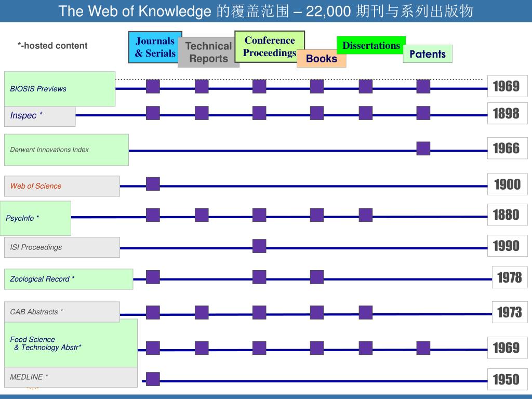
Task: Select the ISI Proceedings label
Action: point(62,247)
